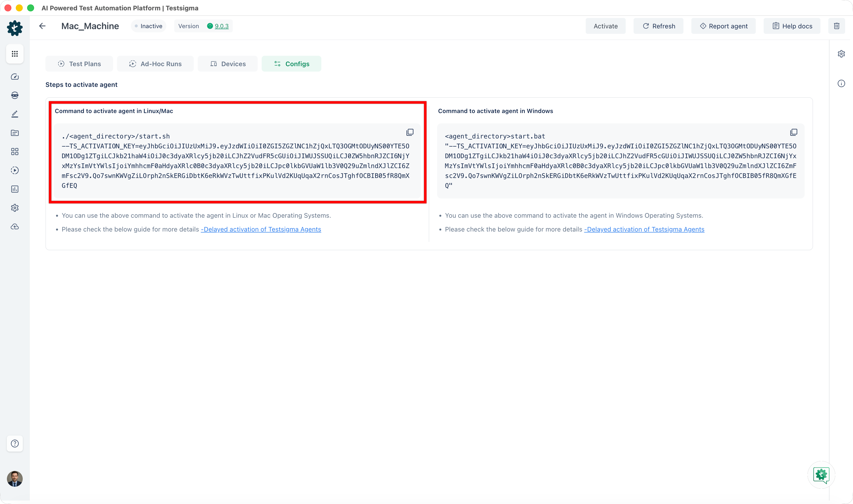853x504 pixels.
Task: Open the settings gear icon in the sidebar
Action: coord(15,208)
